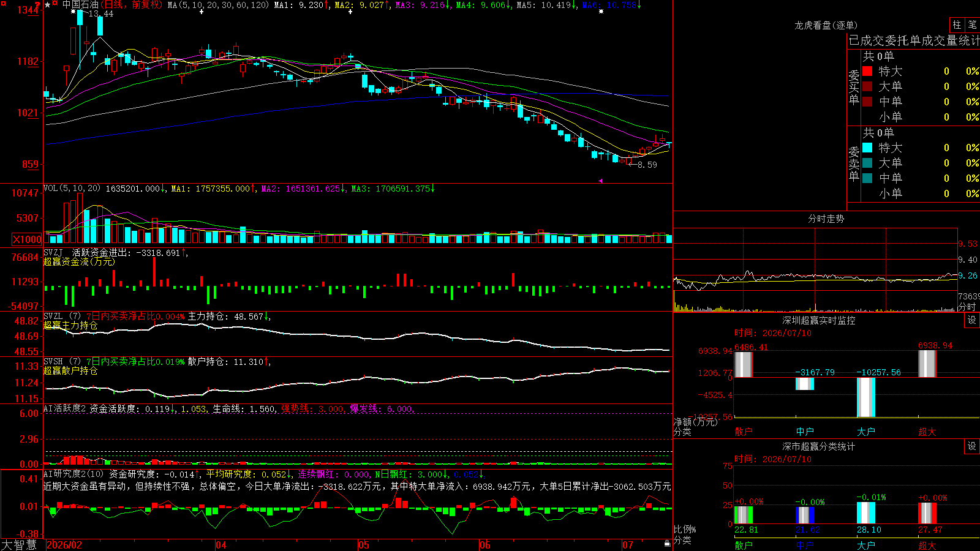980x551 pixels.
Task: Click the purple arrow marker below the K-line chart
Action: click(x=600, y=181)
